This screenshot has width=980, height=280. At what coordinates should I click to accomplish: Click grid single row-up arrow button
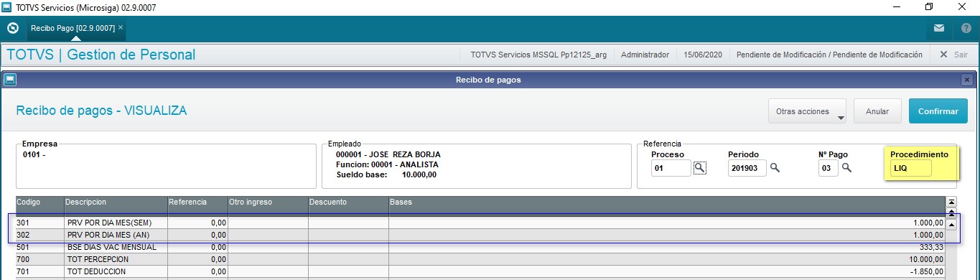[x=952, y=225]
